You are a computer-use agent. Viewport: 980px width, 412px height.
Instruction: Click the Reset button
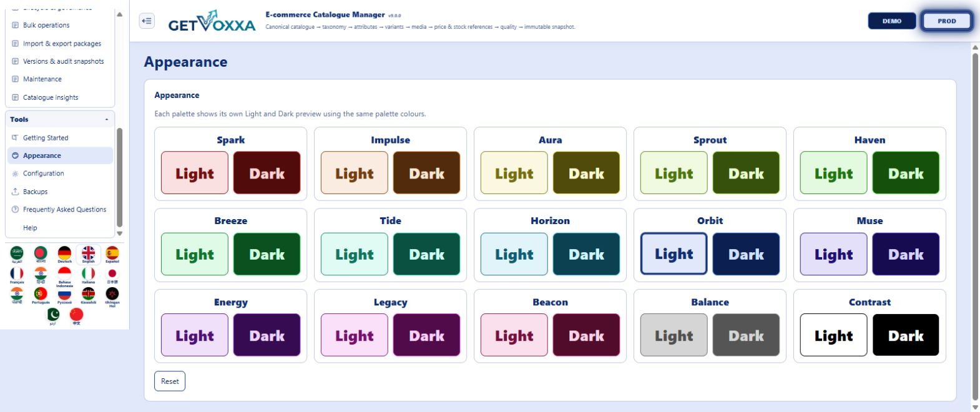170,381
